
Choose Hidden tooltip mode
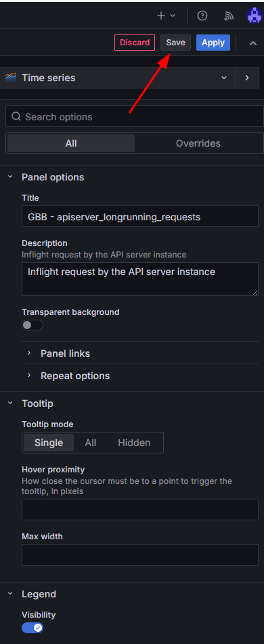coord(134,443)
